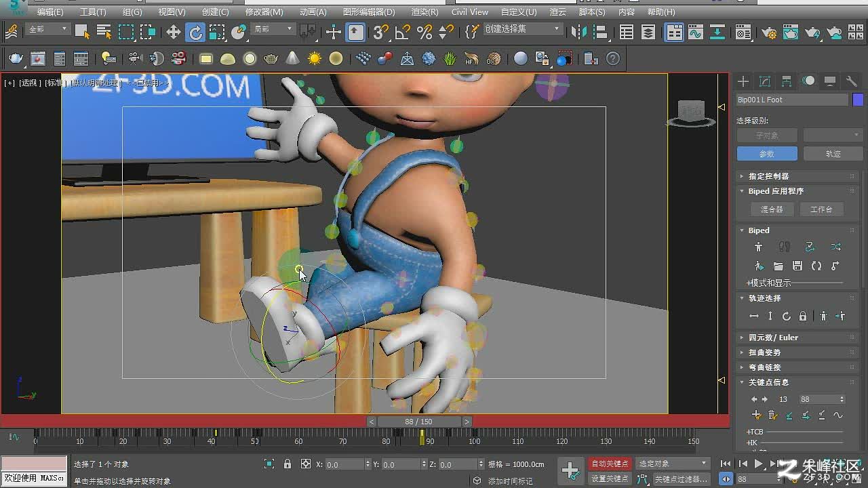Activate the Select and Rotate tool
This screenshot has width=868, height=488.
point(195,32)
